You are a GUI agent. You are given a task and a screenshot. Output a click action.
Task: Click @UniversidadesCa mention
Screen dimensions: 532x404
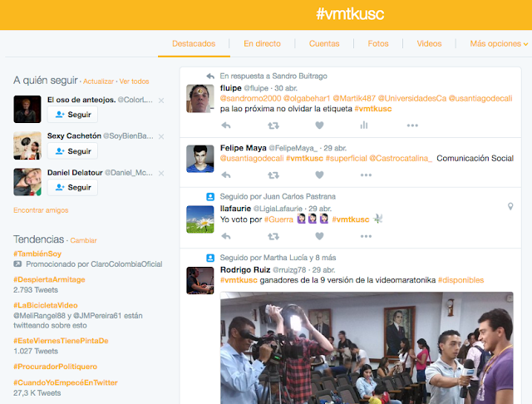[x=412, y=98]
